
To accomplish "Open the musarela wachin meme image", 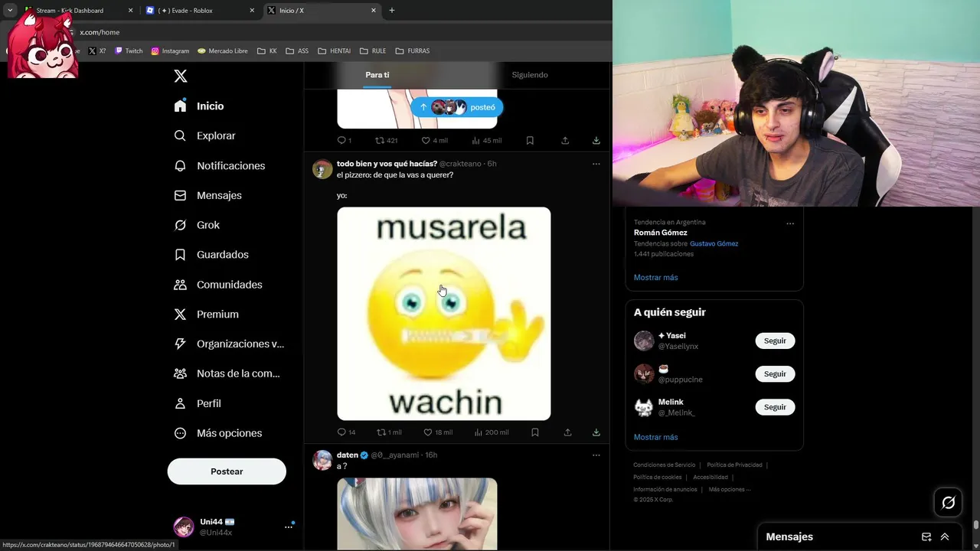I will 444,314.
